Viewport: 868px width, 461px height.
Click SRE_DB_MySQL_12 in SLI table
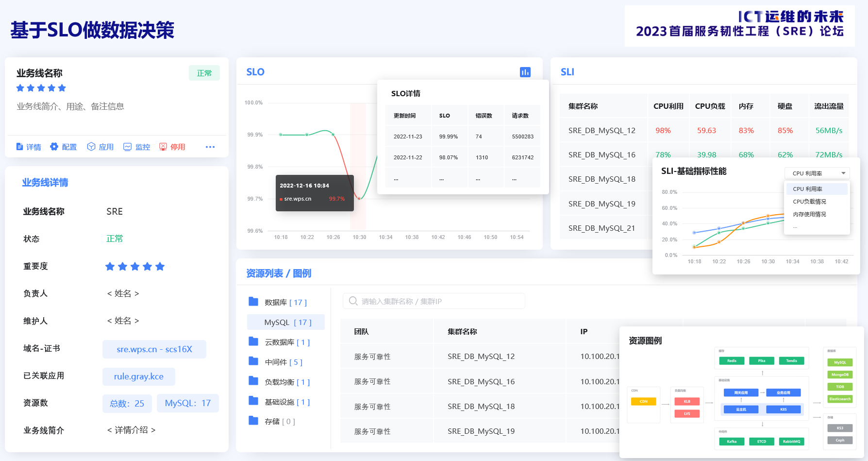point(602,130)
